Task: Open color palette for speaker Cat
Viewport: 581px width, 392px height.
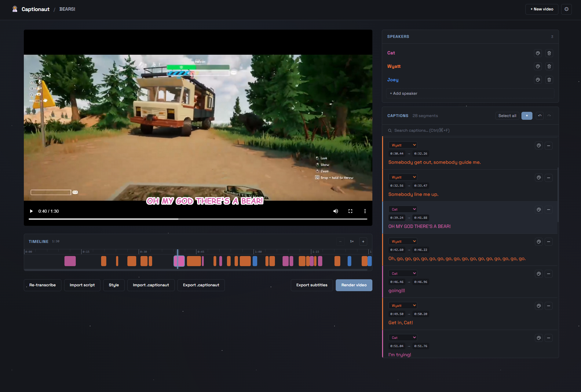Action: (x=538, y=53)
